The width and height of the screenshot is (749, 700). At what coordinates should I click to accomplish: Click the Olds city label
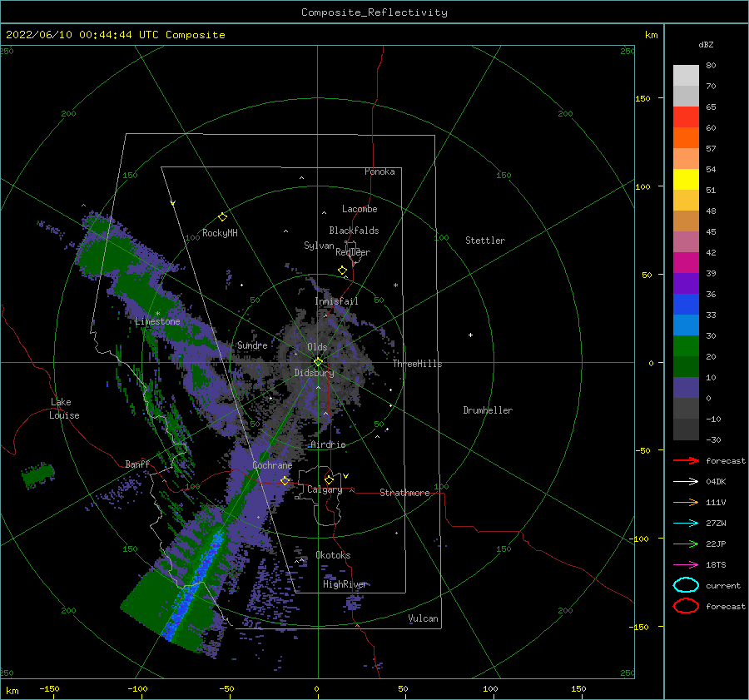(x=317, y=347)
